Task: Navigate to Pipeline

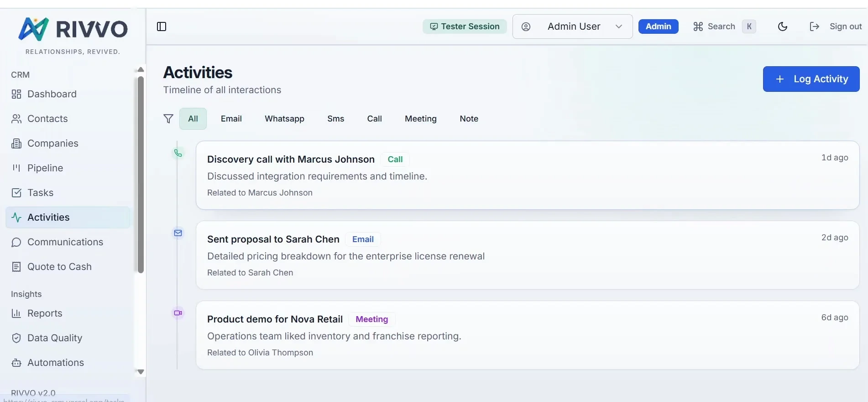Action: click(68, 168)
